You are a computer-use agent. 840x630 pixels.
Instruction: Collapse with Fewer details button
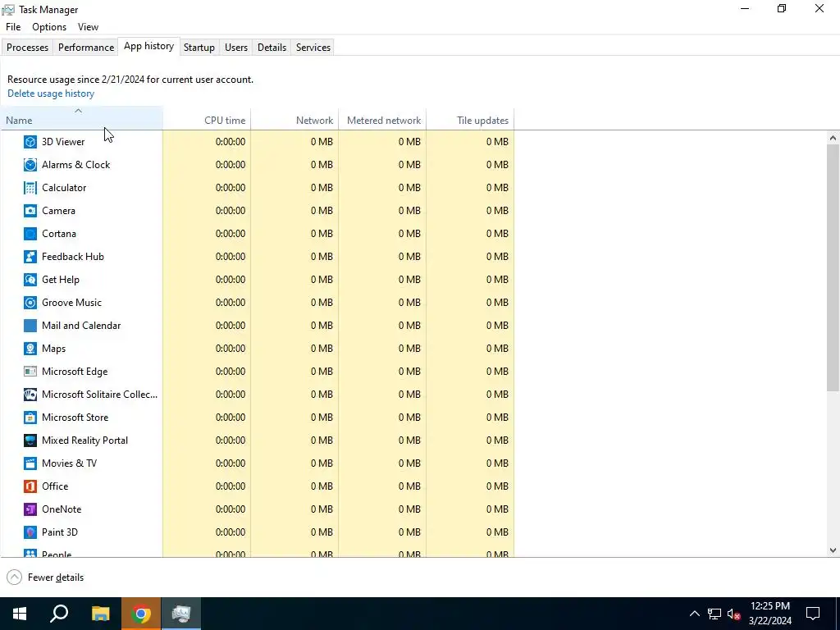46,577
